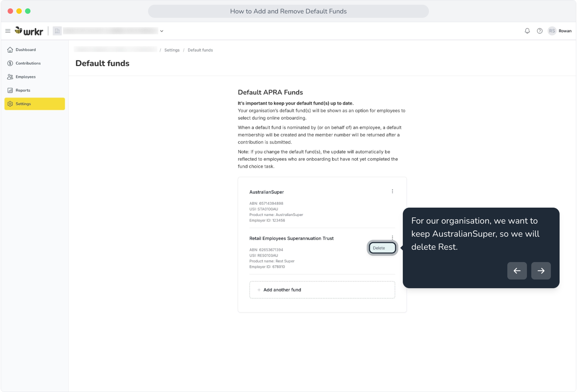577x392 pixels.
Task: Open AustralianSuper three-dot options menu
Action: click(x=392, y=191)
